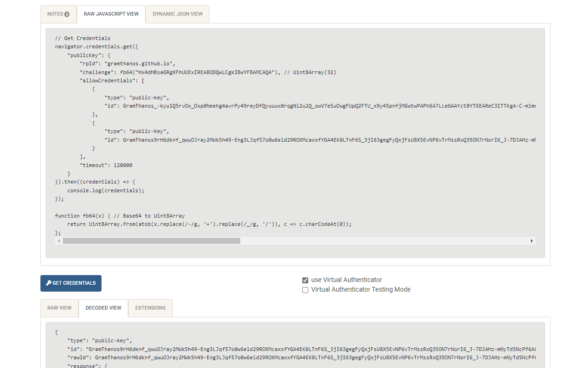Click the code scrollbar right arrow

[532, 241]
